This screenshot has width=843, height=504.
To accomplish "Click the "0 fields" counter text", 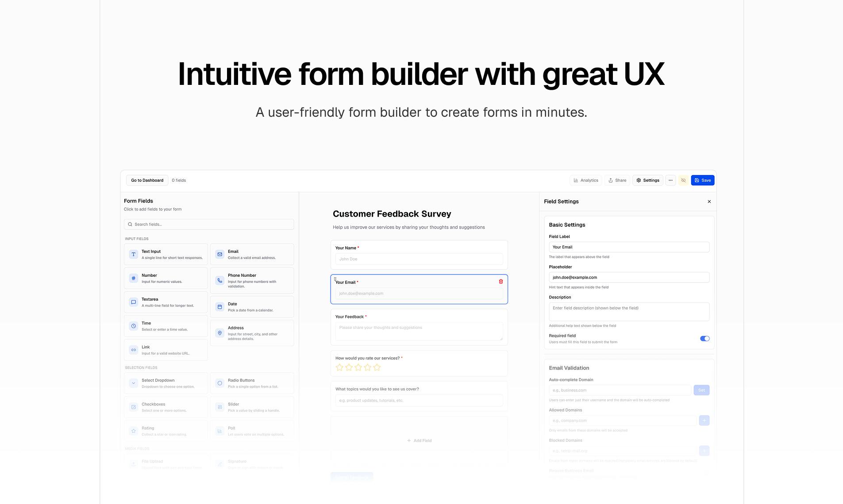I will [x=179, y=180].
